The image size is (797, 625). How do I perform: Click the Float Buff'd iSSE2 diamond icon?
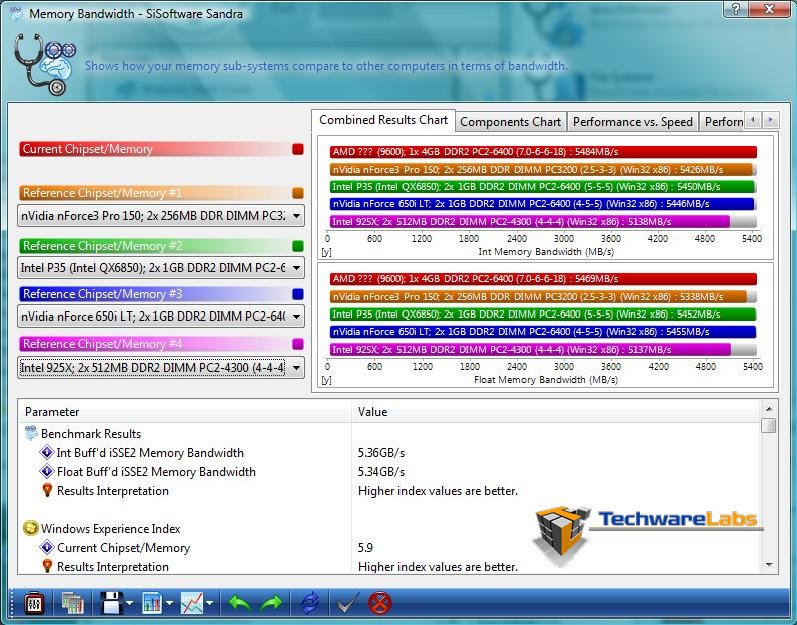pyautogui.click(x=47, y=471)
